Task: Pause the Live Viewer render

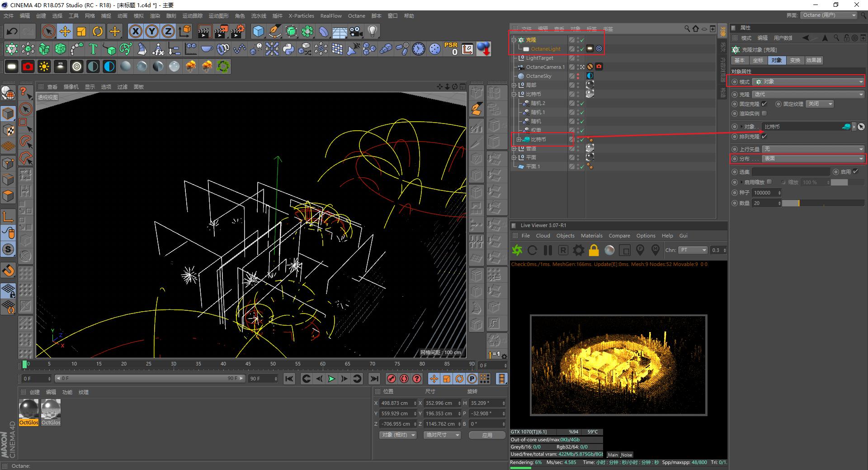Action: (x=548, y=250)
